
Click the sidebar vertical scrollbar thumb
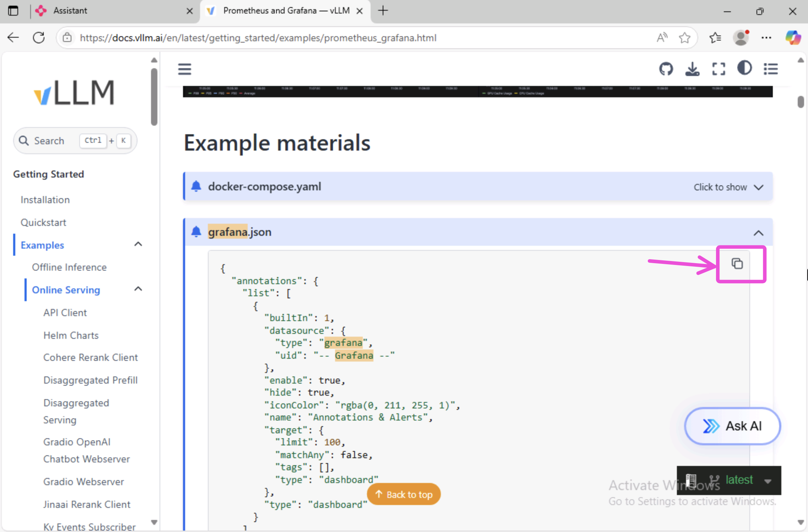tap(154, 97)
